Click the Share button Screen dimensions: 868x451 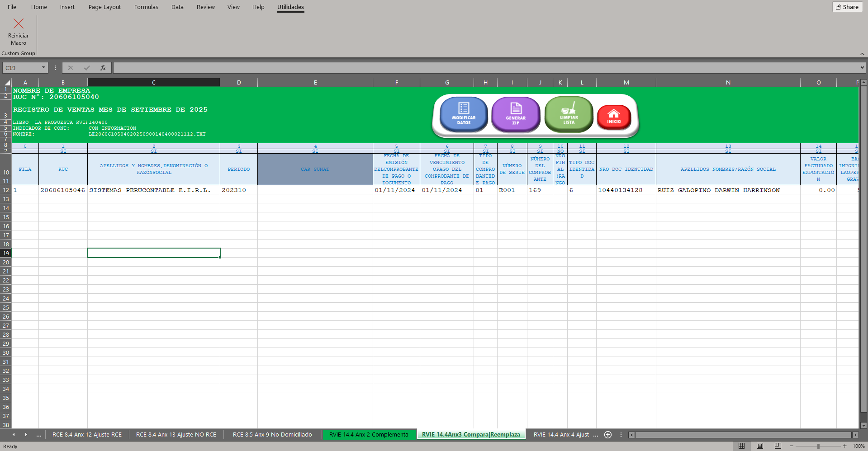click(x=847, y=7)
